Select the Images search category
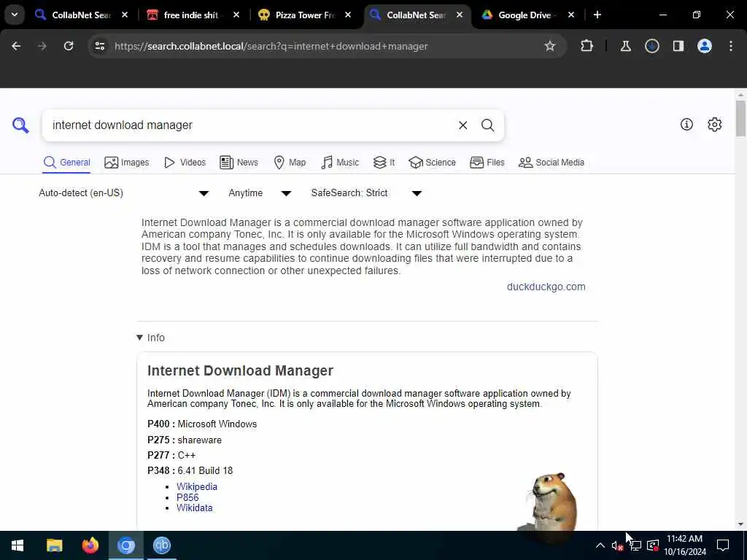The width and height of the screenshot is (747, 560). pos(127,163)
